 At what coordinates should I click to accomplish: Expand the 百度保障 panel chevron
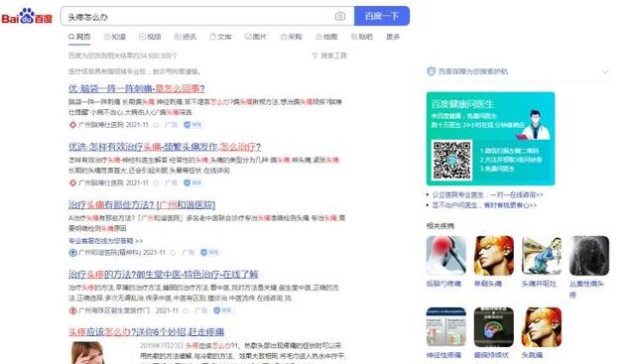pos(604,71)
